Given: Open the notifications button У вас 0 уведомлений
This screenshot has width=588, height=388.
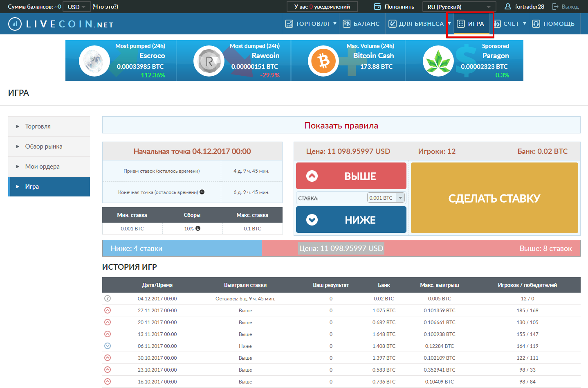Looking at the screenshot, I should coord(322,7).
